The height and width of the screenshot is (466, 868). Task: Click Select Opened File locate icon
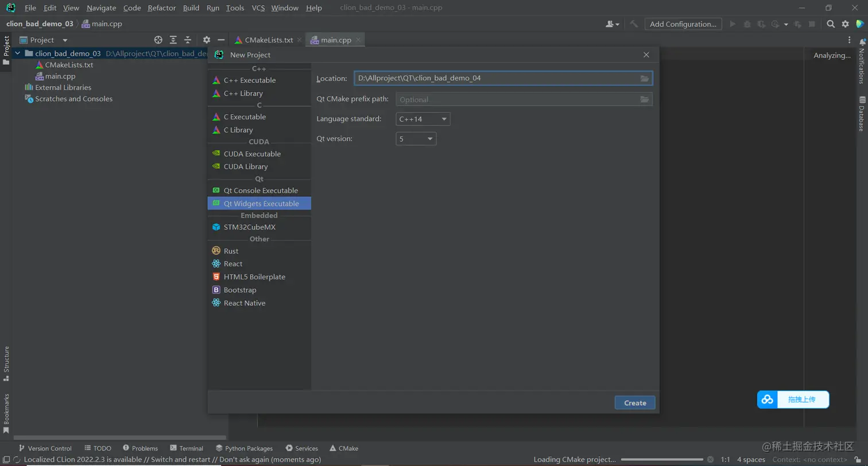tap(158, 40)
